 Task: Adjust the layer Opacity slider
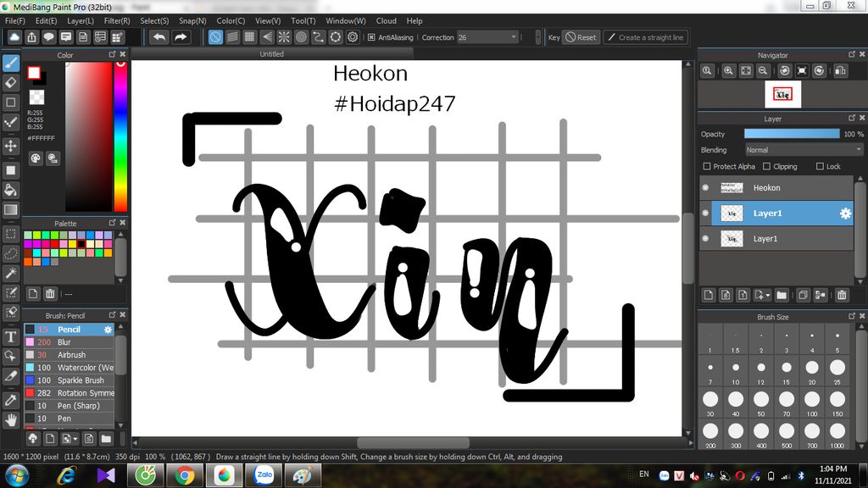pyautogui.click(x=792, y=134)
